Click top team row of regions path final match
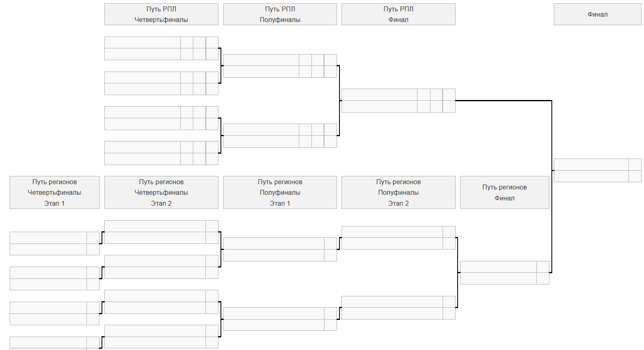 point(498,267)
